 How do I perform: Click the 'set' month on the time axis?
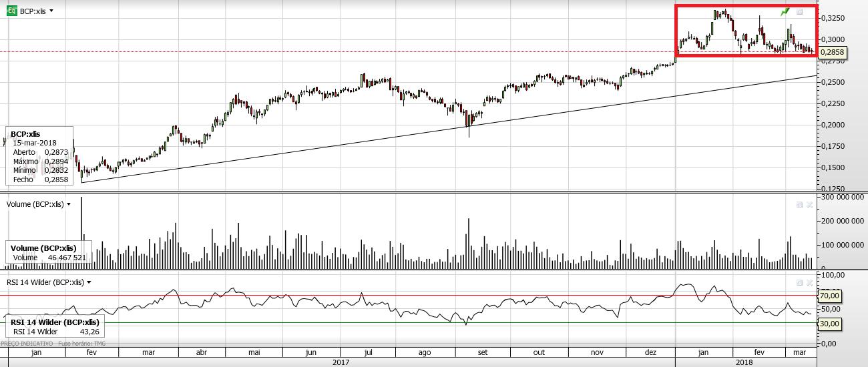[483, 352]
